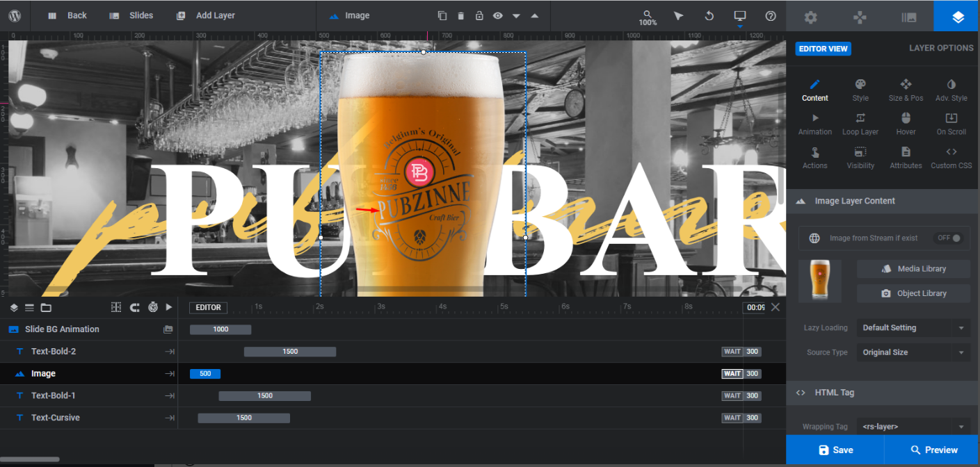Click the timeline stopwatch icon
Screen dimensions: 980x467
153,307
